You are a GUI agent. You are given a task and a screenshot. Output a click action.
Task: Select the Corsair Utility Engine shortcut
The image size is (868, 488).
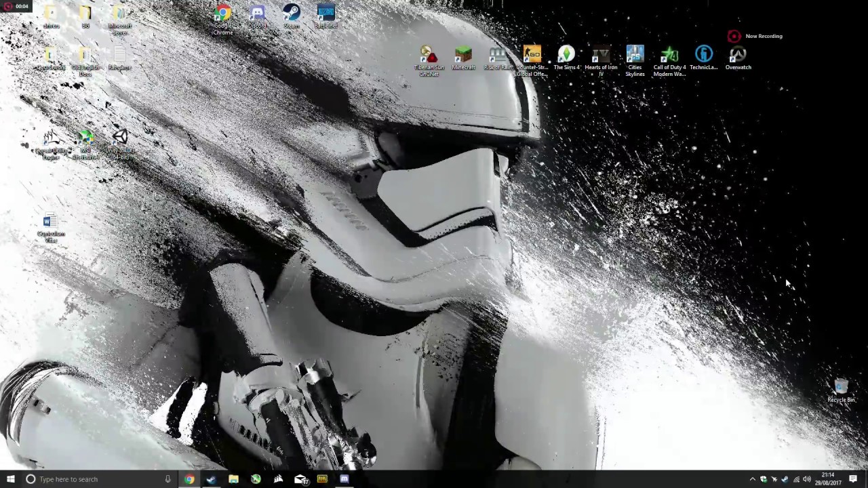coord(51,145)
